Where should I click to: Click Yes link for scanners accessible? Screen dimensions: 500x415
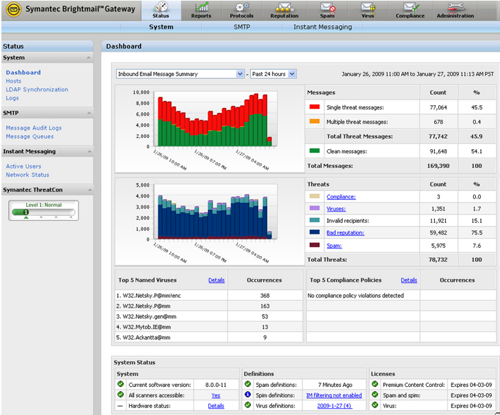pos(216,395)
